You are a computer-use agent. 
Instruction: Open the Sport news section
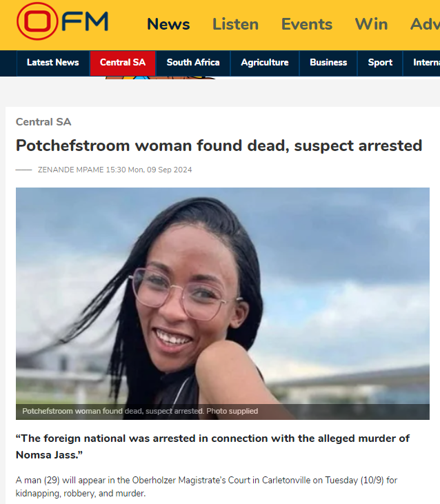[380, 63]
